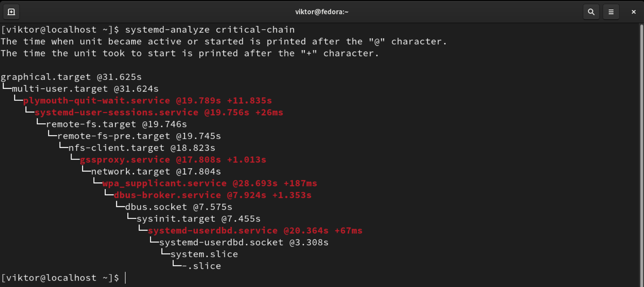This screenshot has height=287, width=644.
Task: Click the command prompt cursor
Action: click(x=125, y=278)
